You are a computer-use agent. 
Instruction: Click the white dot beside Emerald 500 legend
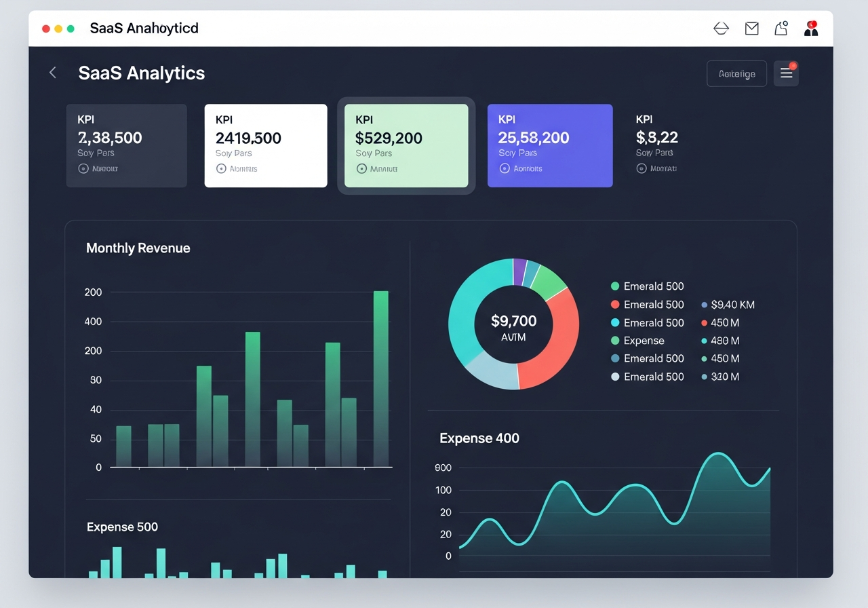pos(615,377)
